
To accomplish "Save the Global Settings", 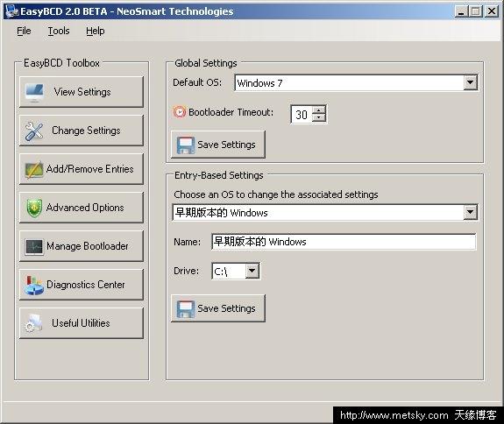I will (218, 145).
